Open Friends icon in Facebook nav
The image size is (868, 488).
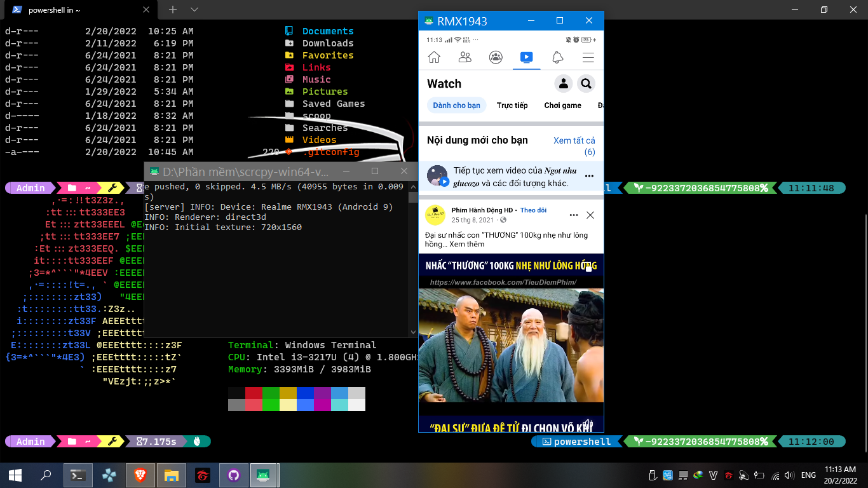click(465, 57)
